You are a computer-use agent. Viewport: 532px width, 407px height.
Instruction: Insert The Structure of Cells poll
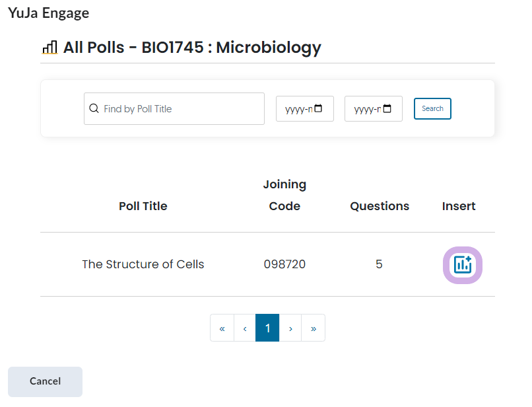[463, 265]
